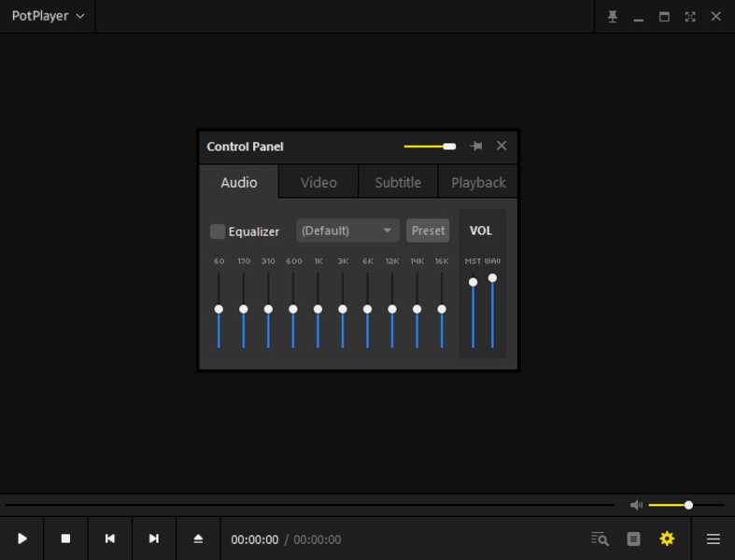Open the PotPlayer main menu dropdown

[x=48, y=16]
